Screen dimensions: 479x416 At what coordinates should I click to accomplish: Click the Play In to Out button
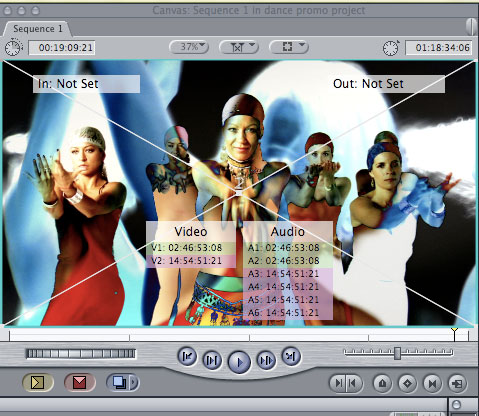tap(212, 360)
